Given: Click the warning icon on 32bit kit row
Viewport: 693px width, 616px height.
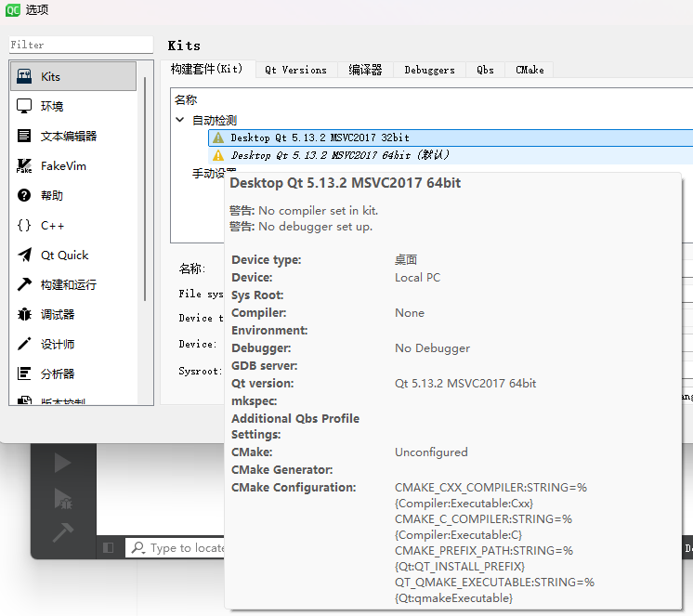Looking at the screenshot, I should pos(218,138).
